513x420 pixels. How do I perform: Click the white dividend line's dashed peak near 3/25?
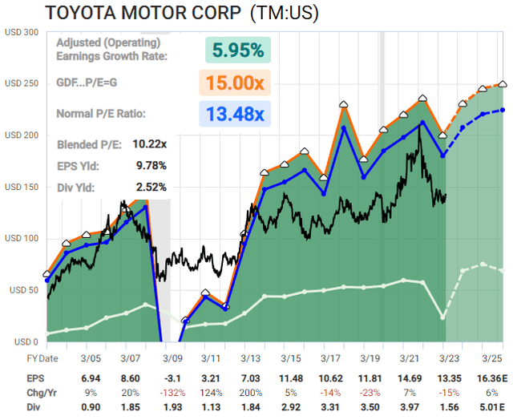tap(483, 264)
